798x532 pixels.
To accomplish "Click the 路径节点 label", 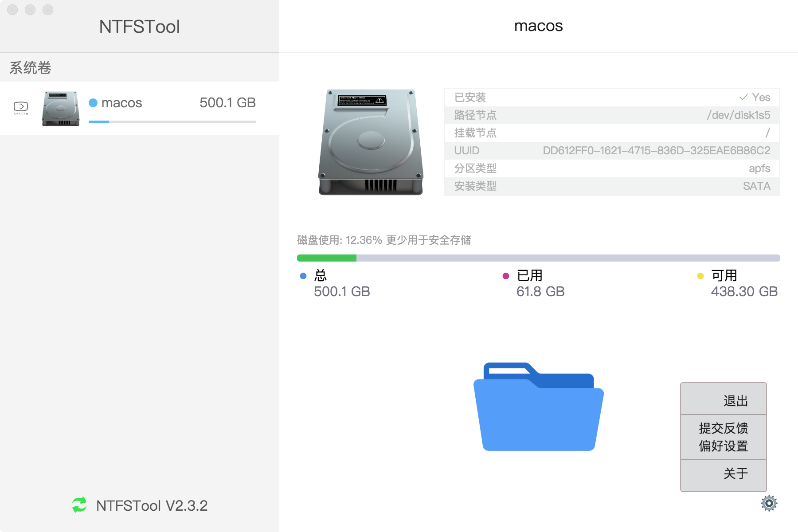I will point(475,115).
